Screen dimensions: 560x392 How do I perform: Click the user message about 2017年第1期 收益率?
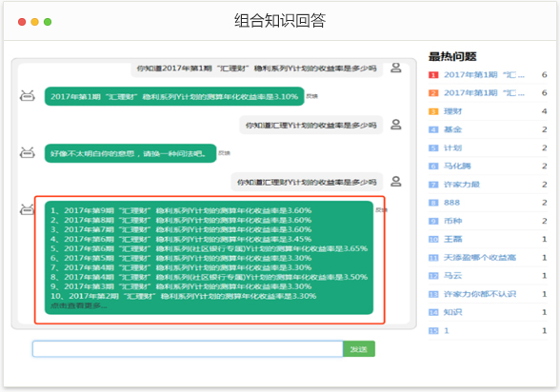(257, 69)
